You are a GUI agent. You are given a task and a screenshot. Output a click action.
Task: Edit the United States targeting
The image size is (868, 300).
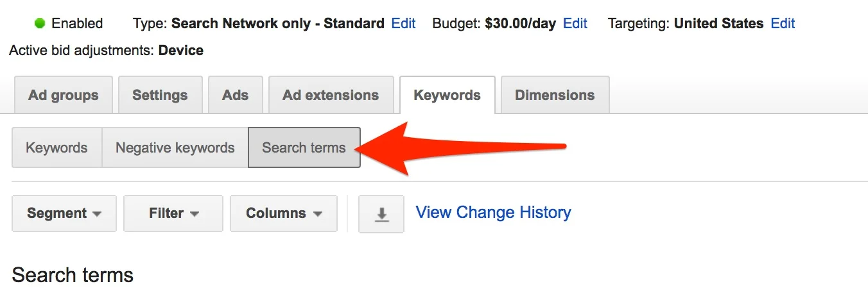[783, 24]
